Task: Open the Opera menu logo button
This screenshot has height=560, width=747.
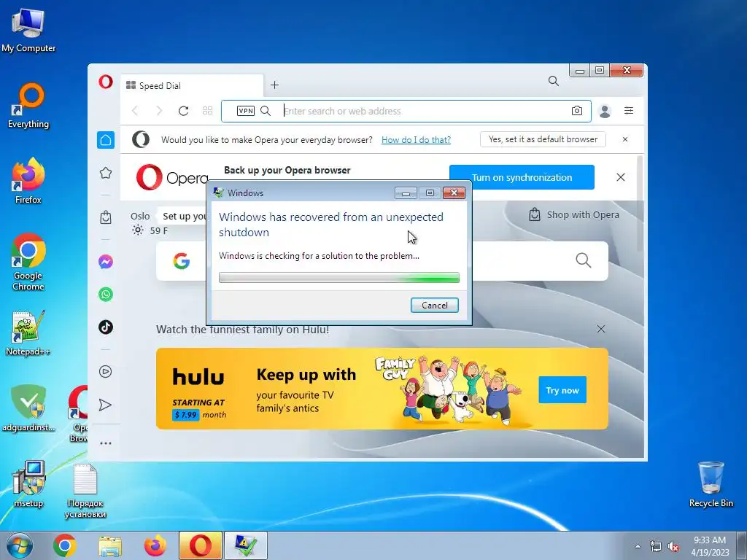Action: click(105, 82)
